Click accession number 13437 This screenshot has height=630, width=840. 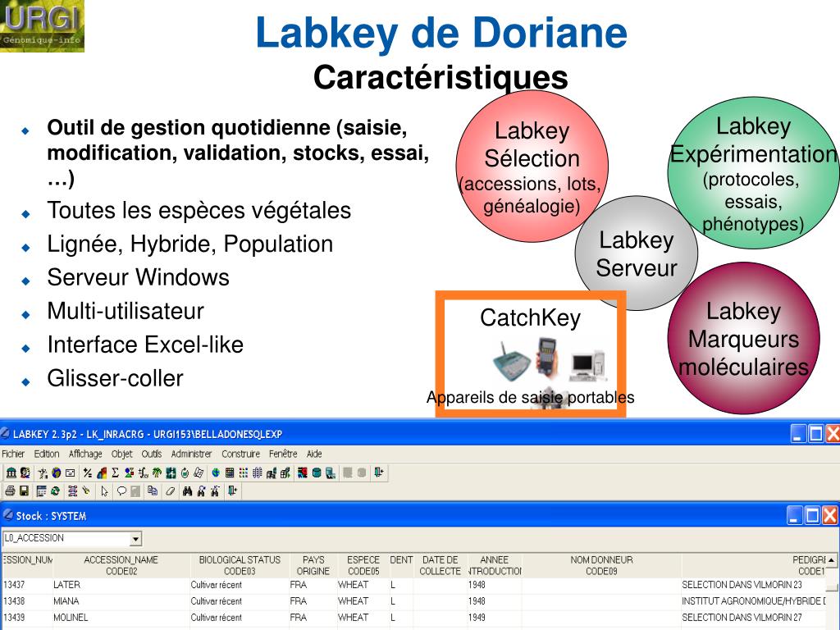14,584
